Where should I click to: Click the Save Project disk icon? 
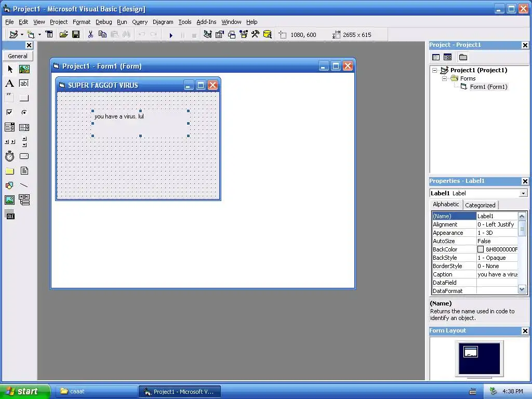click(76, 34)
